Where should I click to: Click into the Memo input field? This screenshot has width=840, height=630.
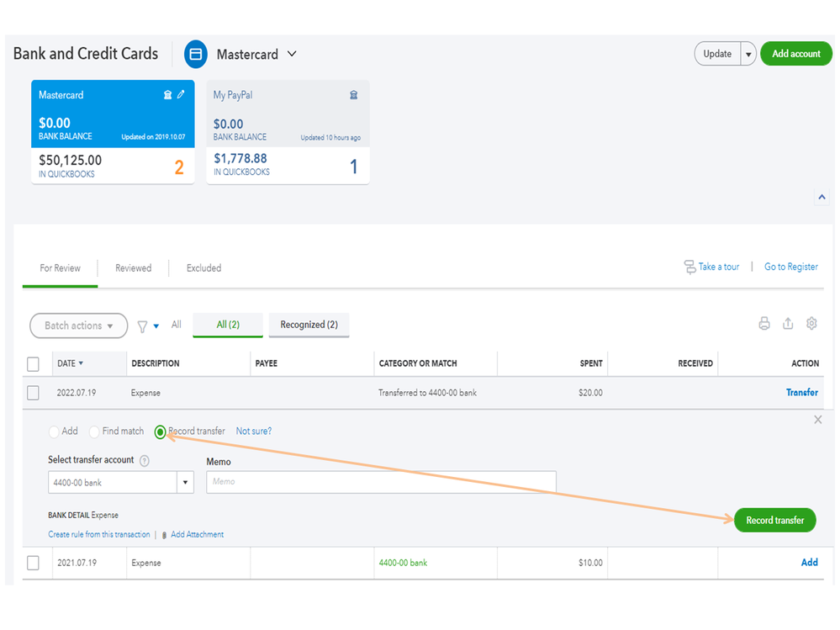click(381, 482)
